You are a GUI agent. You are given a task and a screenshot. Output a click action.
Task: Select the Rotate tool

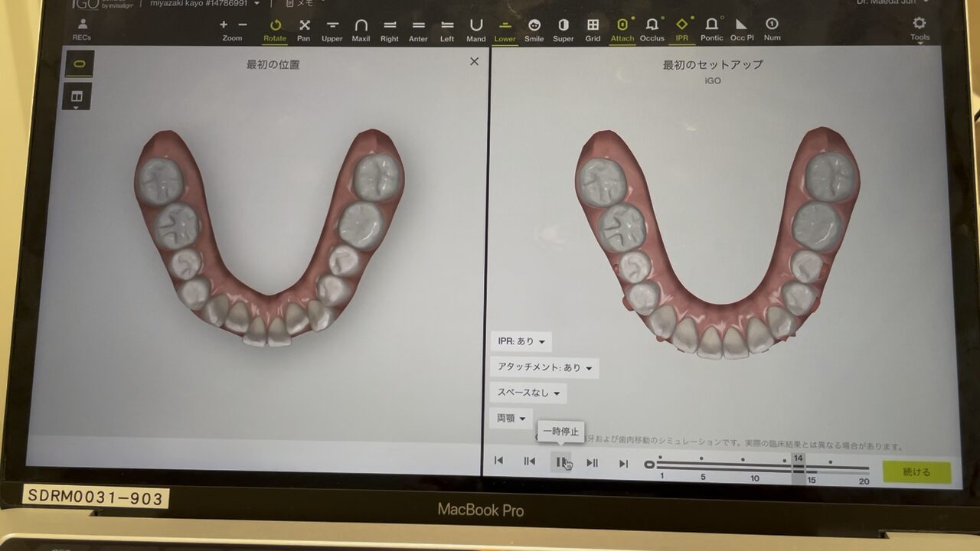(x=275, y=31)
